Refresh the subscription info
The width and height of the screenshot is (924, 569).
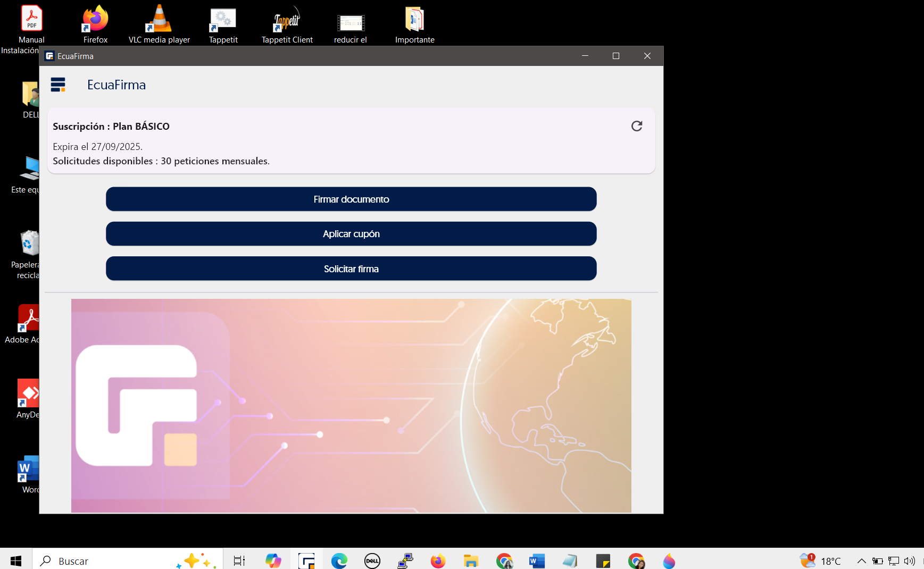point(637,126)
